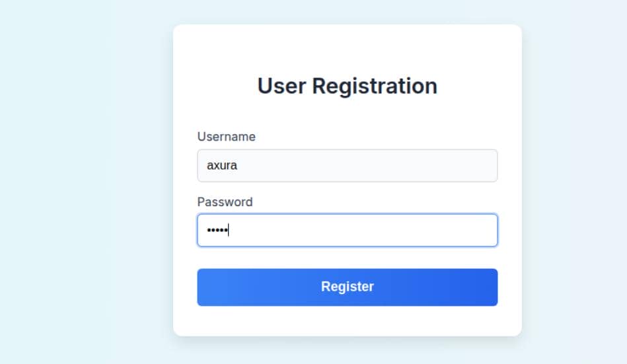Activate the text box under the Username label
Viewport: 627px width, 364px height.
[347, 165]
